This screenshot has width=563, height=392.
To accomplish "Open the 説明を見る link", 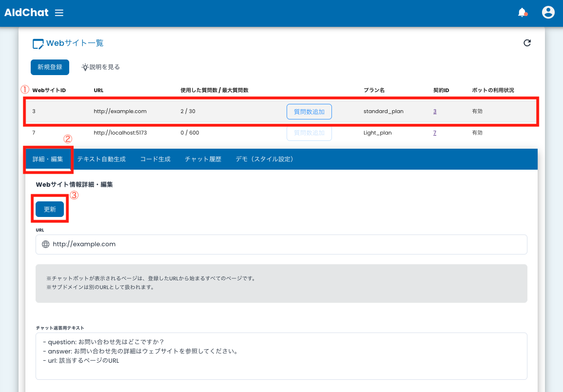I will tap(104, 67).
